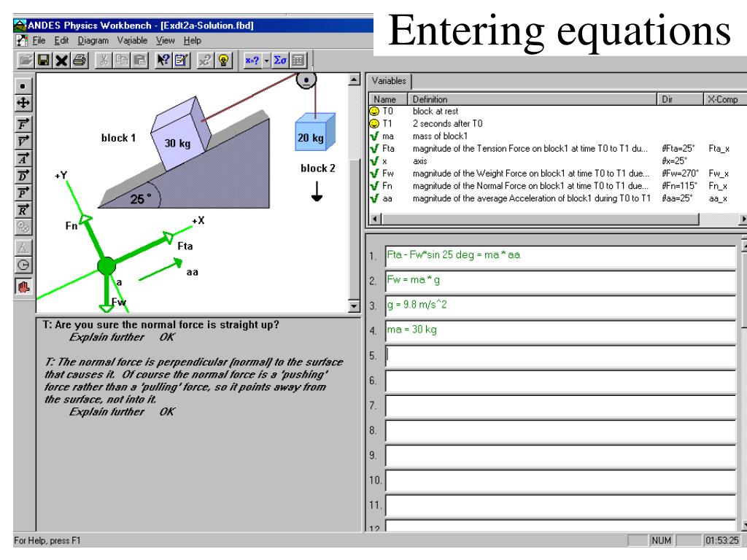747x560 pixels.
Task: Click lower 'Explain further' link after explanation
Action: click(x=107, y=411)
